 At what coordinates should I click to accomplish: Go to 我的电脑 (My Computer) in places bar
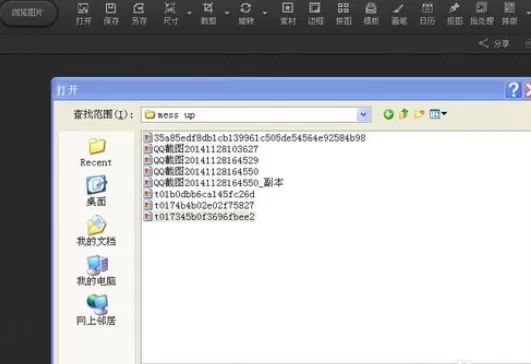pos(96,270)
